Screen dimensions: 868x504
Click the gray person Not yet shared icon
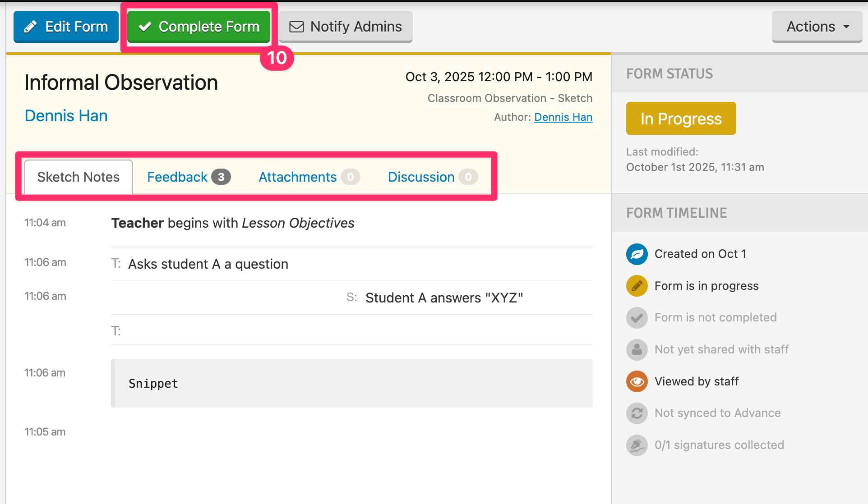637,349
